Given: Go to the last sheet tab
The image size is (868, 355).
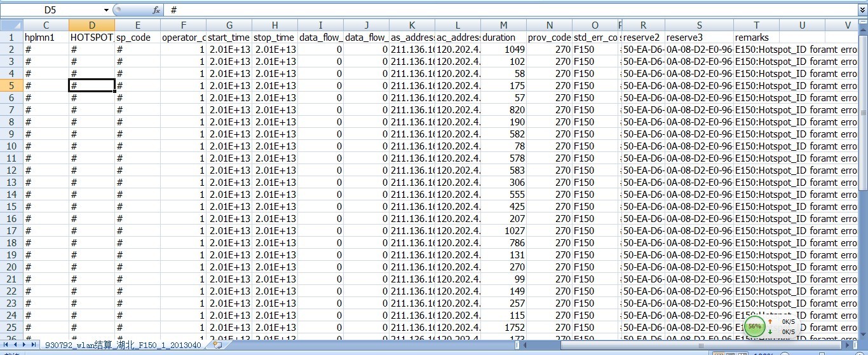Looking at the screenshot, I should click(x=33, y=344).
